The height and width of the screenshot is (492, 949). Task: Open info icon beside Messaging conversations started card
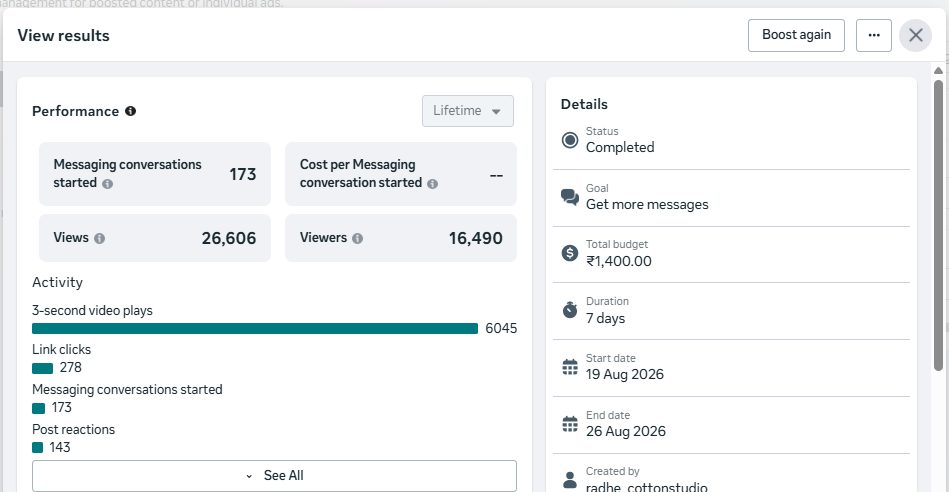click(107, 184)
